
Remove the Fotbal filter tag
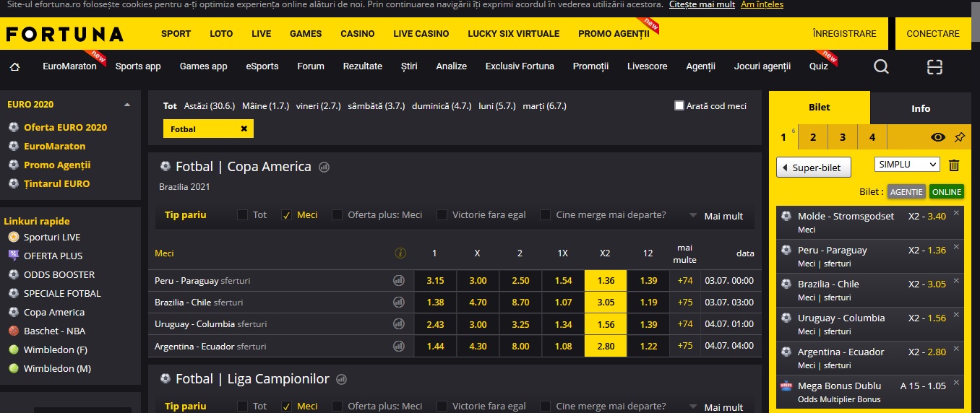coord(244,129)
